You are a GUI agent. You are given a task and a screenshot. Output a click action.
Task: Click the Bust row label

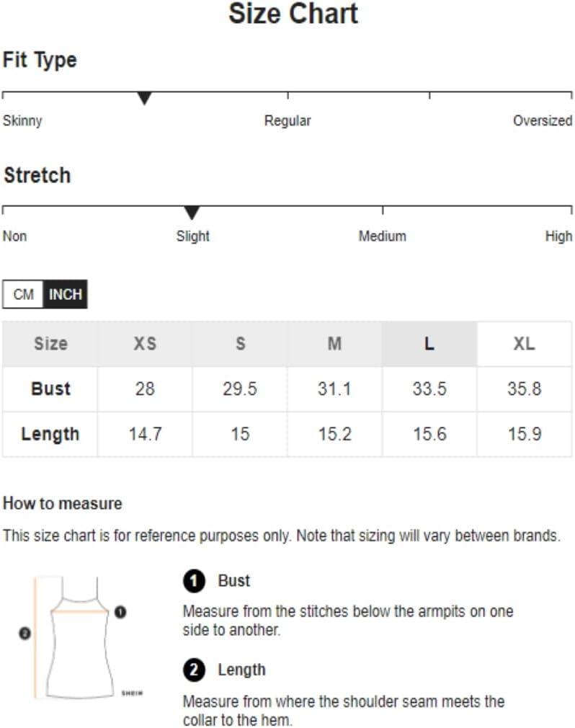[50, 389]
